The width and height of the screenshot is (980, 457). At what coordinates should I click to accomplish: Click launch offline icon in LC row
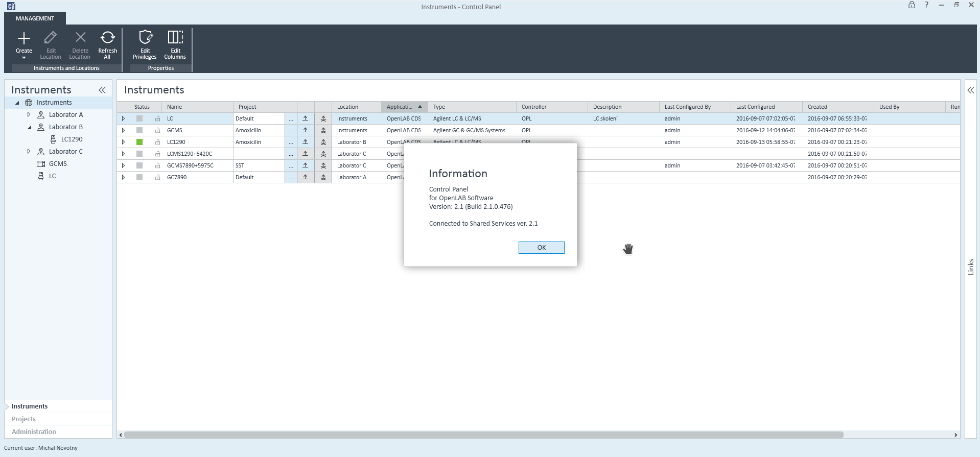pyautogui.click(x=323, y=118)
